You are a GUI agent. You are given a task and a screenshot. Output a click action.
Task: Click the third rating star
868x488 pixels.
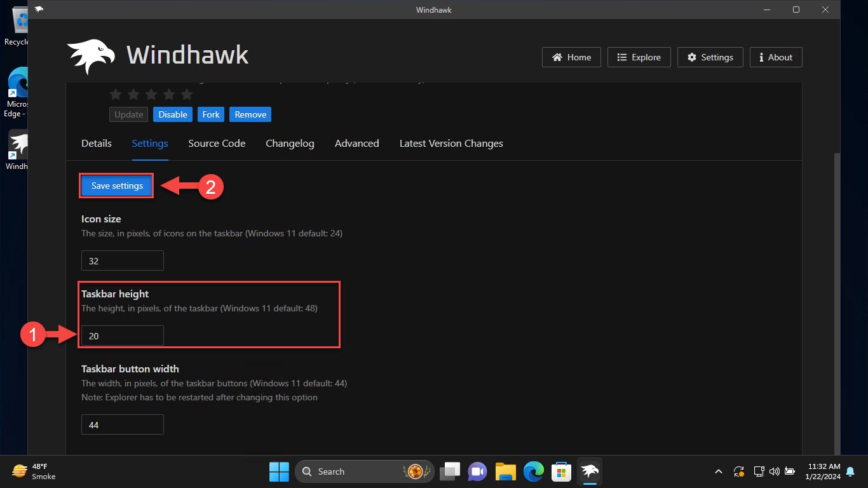tap(151, 95)
